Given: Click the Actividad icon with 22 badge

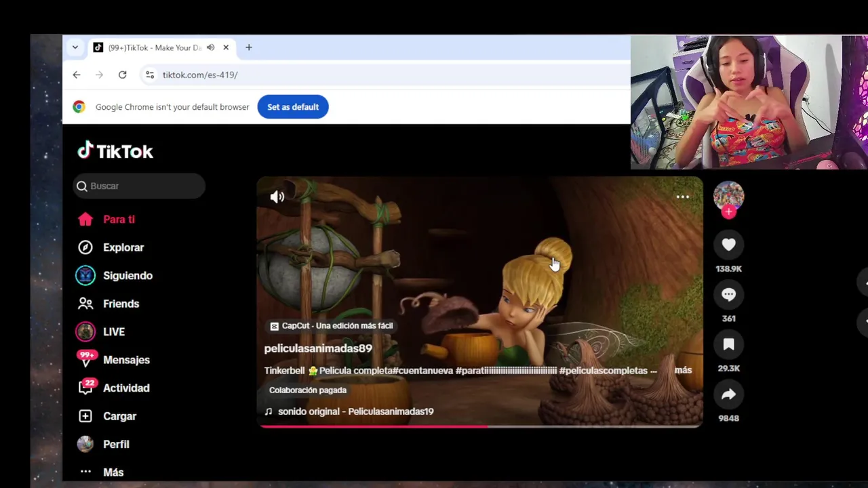Looking at the screenshot, I should point(86,388).
